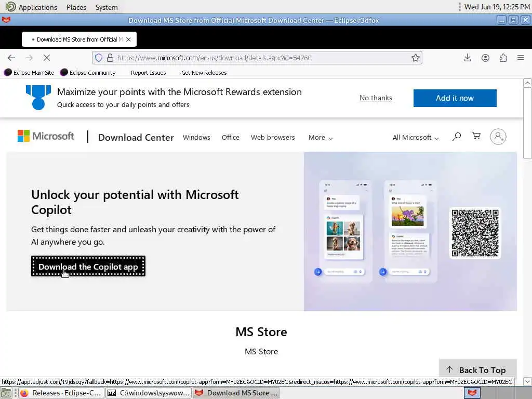This screenshot has height=399, width=532.
Task: Bookmark this page with the star icon
Action: click(415, 58)
